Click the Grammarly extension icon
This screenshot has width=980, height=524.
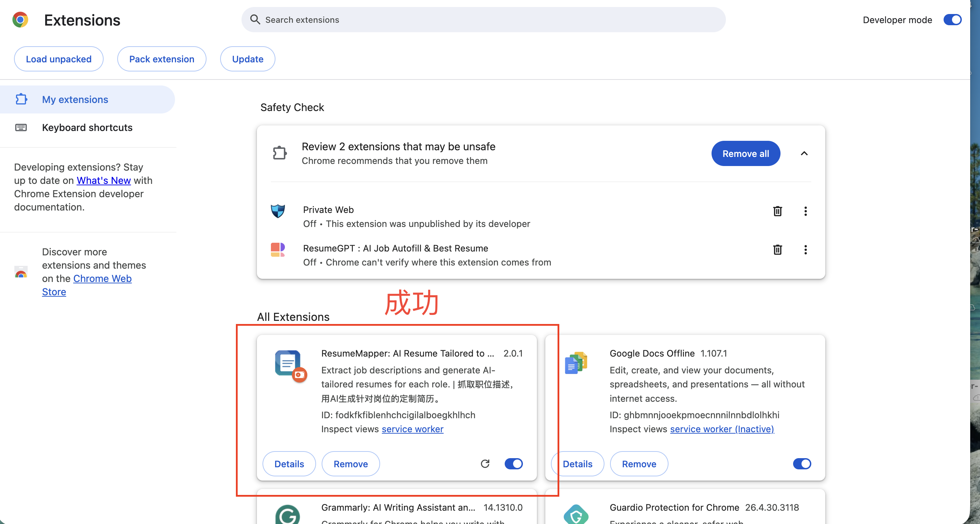tap(288, 514)
